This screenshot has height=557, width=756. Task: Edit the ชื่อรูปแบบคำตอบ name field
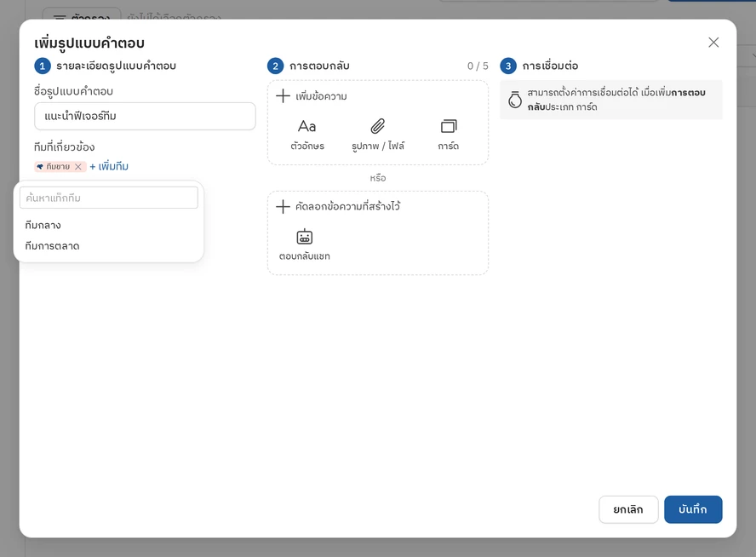tap(145, 116)
